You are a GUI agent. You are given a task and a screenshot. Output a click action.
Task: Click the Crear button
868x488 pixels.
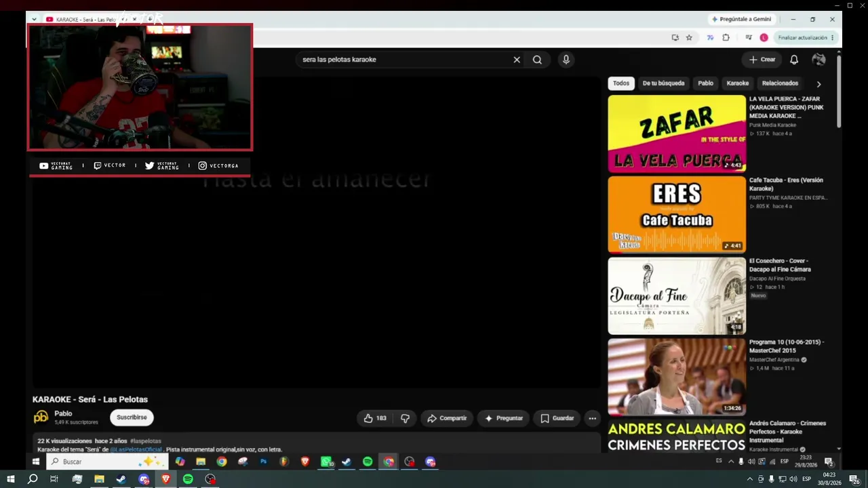762,60
